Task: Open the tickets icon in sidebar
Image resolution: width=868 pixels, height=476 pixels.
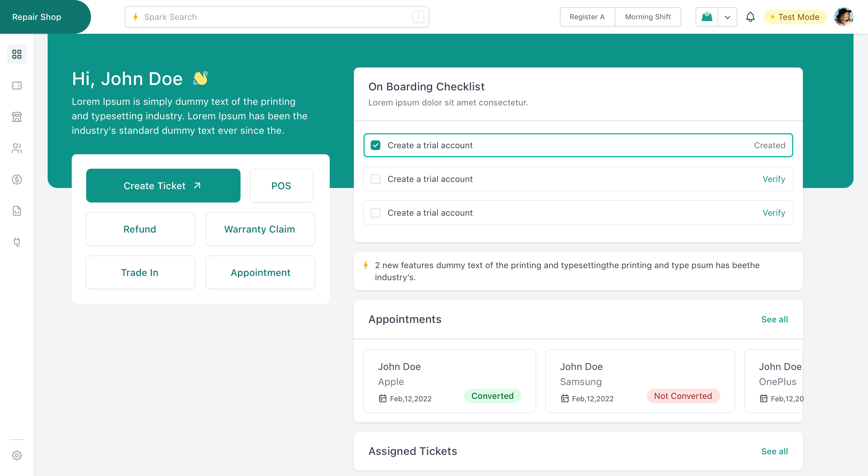Action: pos(17,86)
